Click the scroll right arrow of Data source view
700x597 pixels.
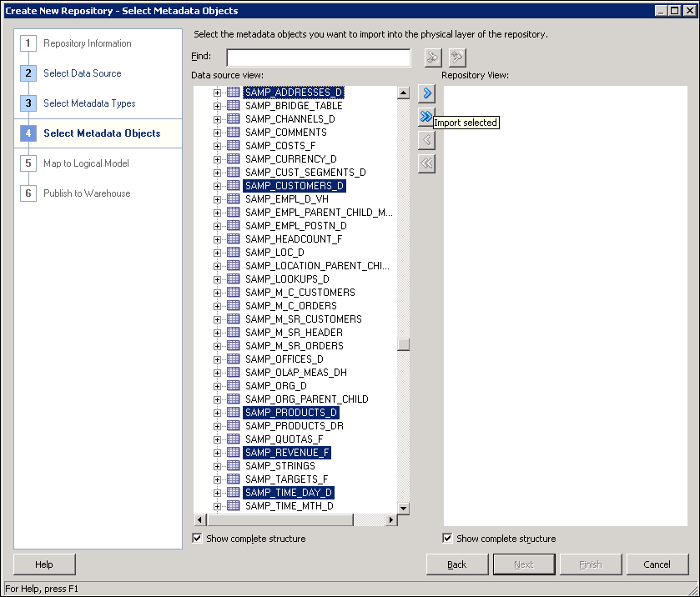pyautogui.click(x=391, y=519)
